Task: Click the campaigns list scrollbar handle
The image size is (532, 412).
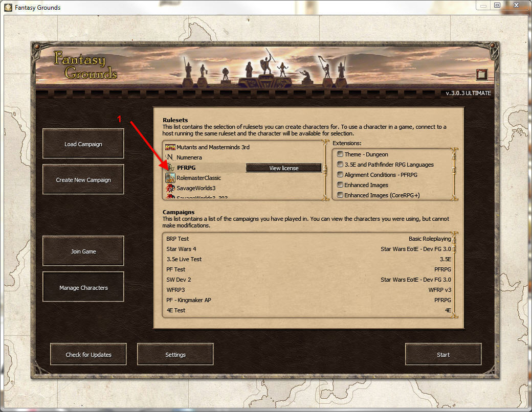Action: tap(454, 244)
